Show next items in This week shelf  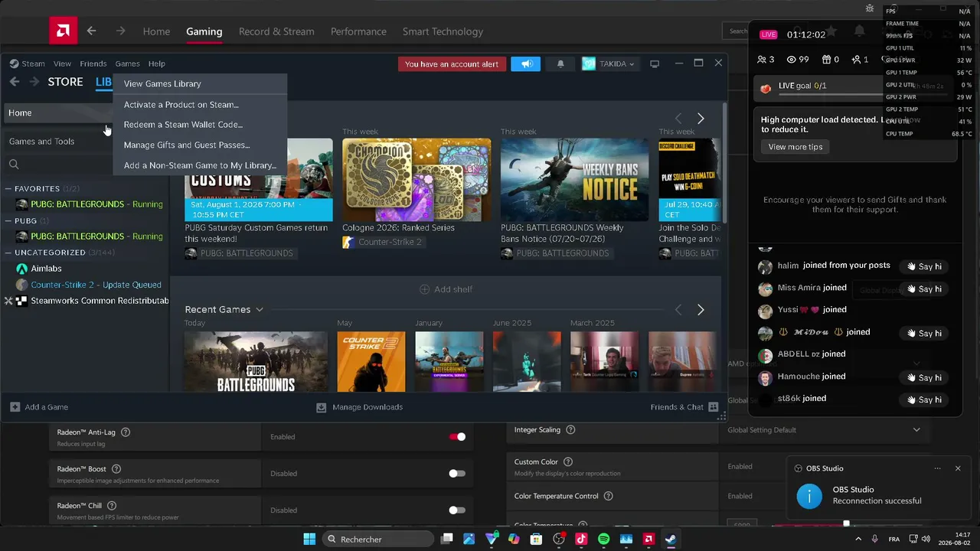click(701, 119)
